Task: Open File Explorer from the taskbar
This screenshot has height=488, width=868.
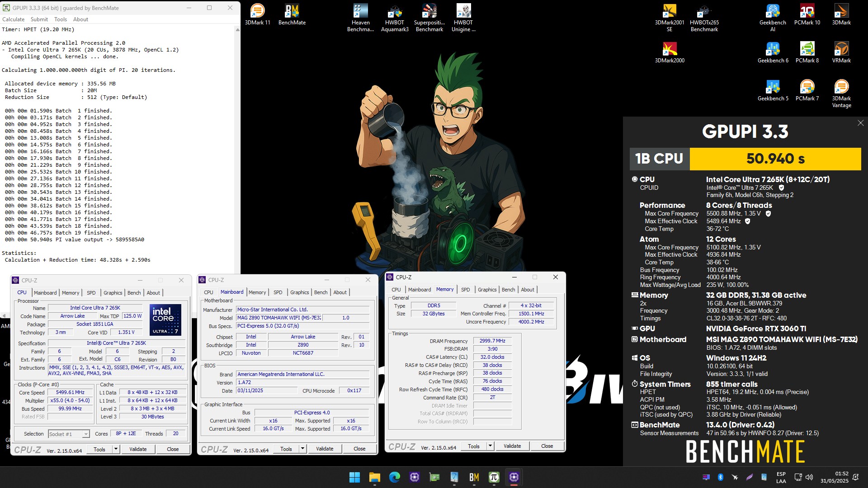Action: 374,477
